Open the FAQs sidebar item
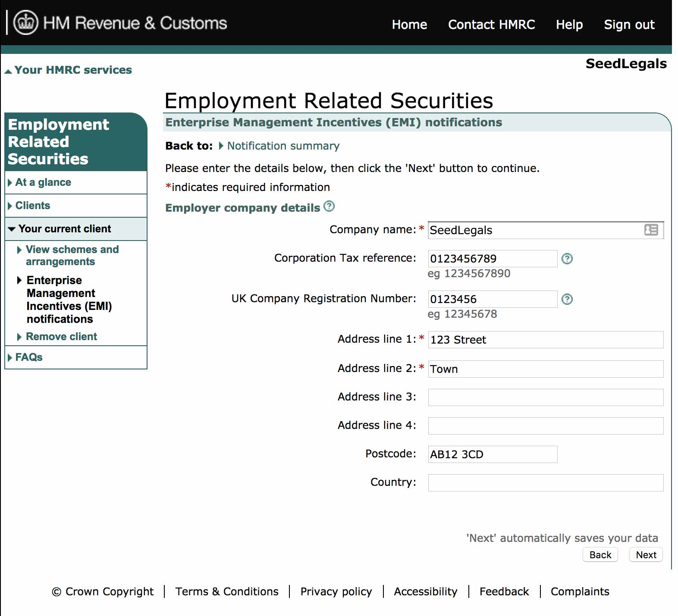The height and width of the screenshot is (616, 678). click(x=29, y=357)
